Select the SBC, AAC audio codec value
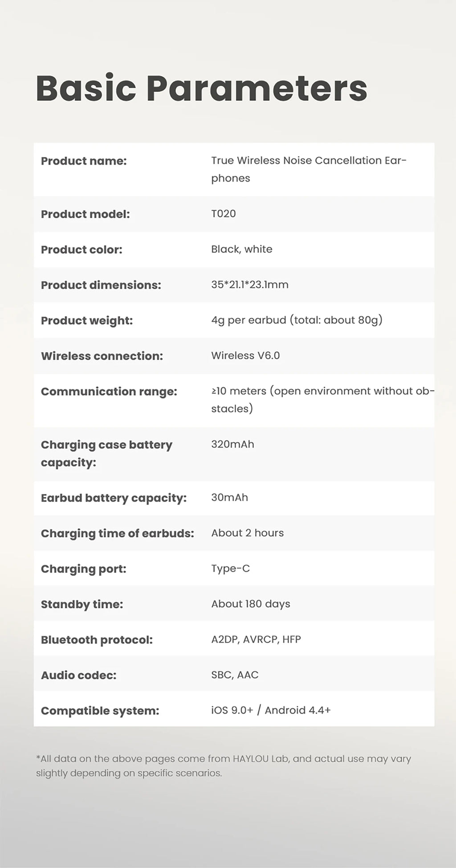Image resolution: width=456 pixels, height=868 pixels. click(x=235, y=675)
